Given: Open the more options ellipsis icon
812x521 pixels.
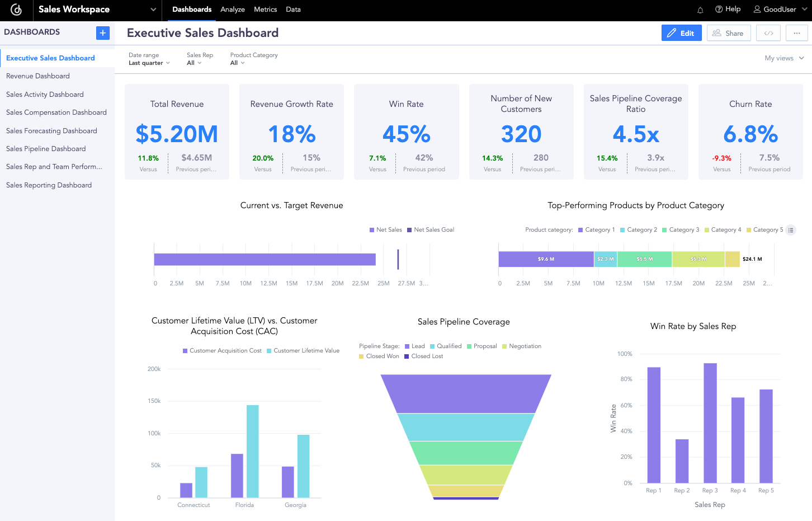Looking at the screenshot, I should pyautogui.click(x=796, y=32).
